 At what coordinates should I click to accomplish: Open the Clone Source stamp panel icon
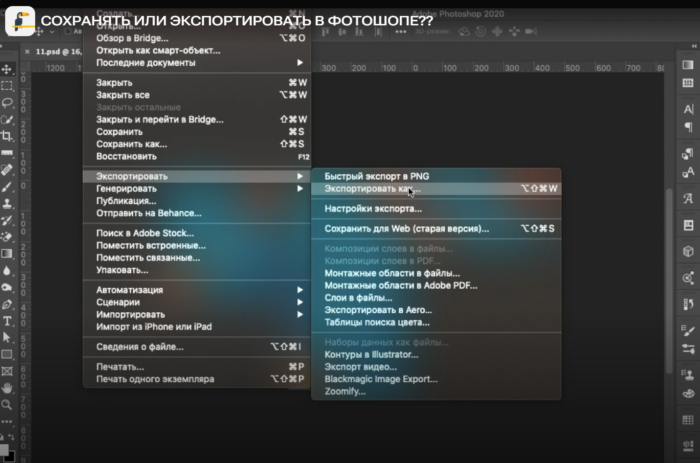click(688, 374)
